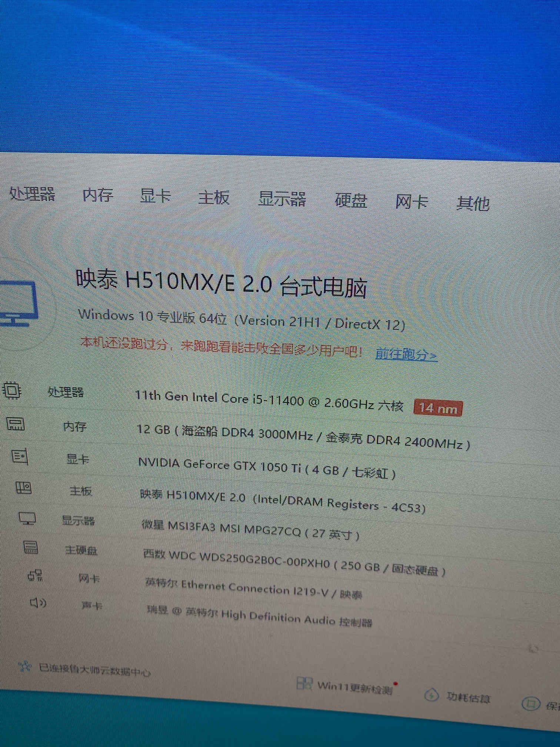This screenshot has width=560, height=747.
Task: Click the 已连接鲁大师云数据中心 status text
Action: pos(95,670)
